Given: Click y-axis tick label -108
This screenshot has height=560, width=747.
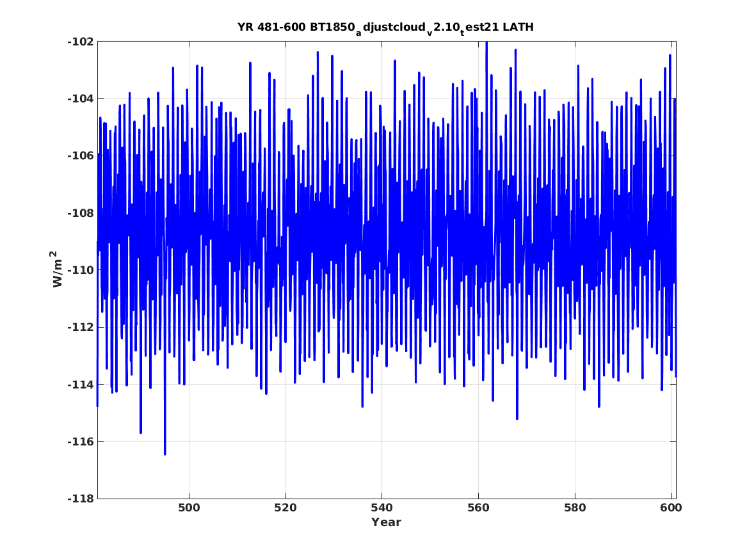Looking at the screenshot, I should [x=81, y=213].
